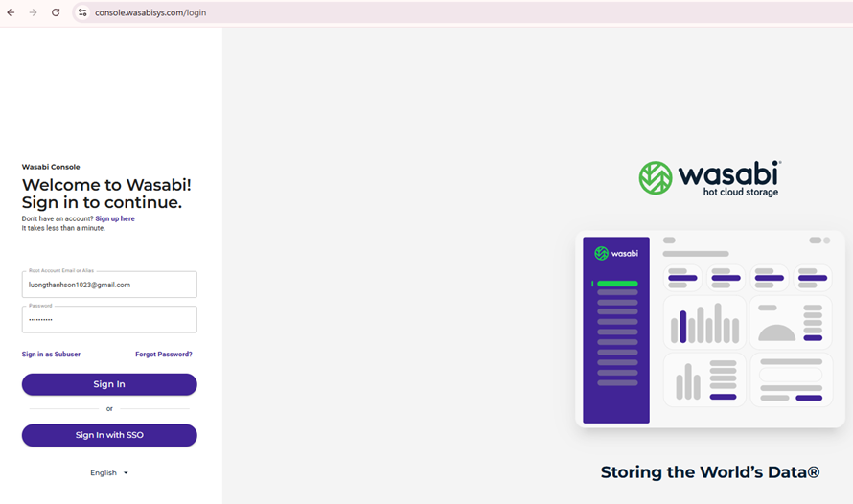
Task: Open the English language dropdown
Action: (x=108, y=472)
